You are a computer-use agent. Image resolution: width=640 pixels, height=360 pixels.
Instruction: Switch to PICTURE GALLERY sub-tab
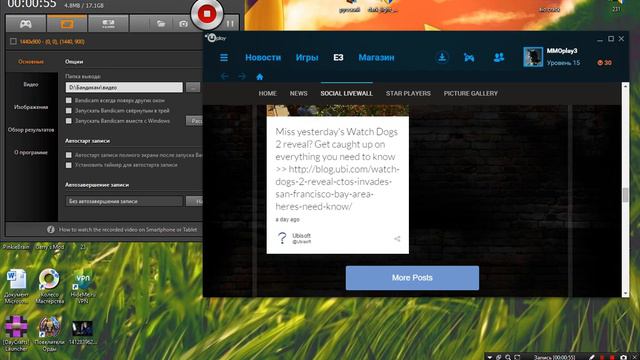(x=471, y=93)
